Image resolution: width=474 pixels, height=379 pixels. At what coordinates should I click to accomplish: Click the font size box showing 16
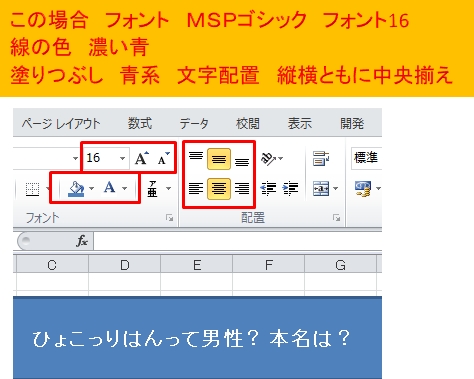(100, 158)
